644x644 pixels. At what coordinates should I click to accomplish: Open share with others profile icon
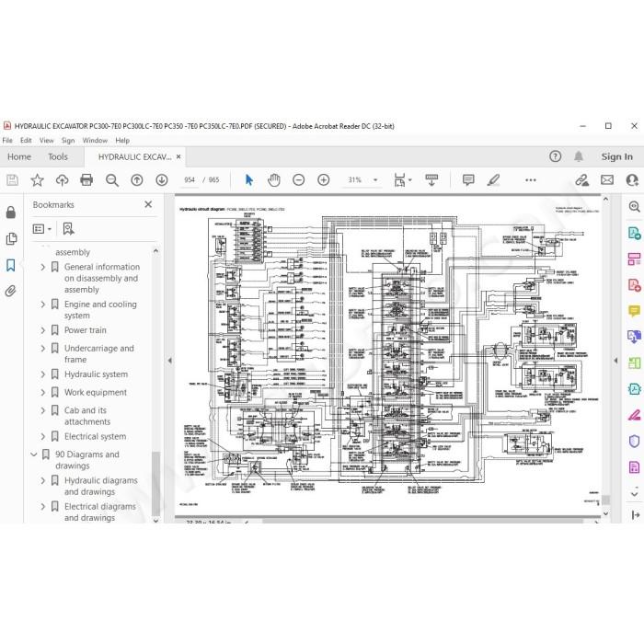pos(632,180)
